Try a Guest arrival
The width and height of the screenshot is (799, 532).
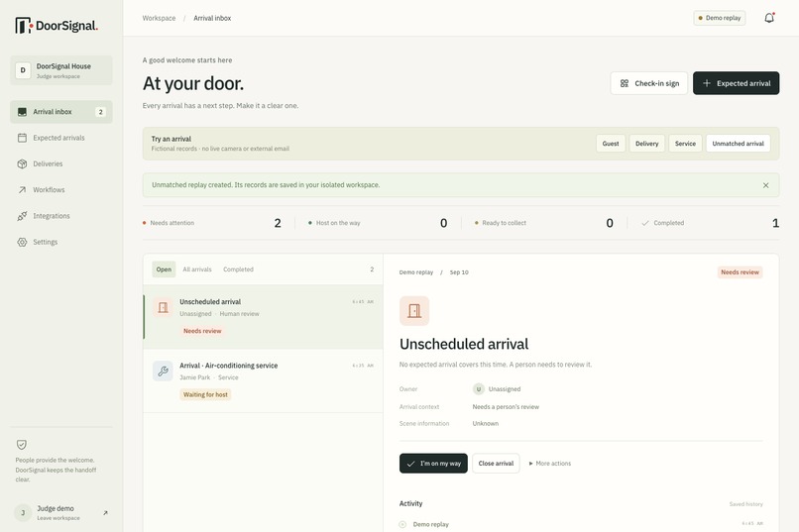[x=611, y=144]
